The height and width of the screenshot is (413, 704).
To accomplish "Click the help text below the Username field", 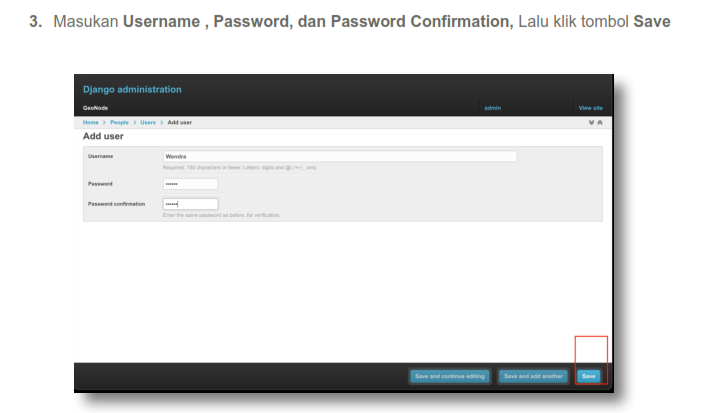I will [x=239, y=167].
